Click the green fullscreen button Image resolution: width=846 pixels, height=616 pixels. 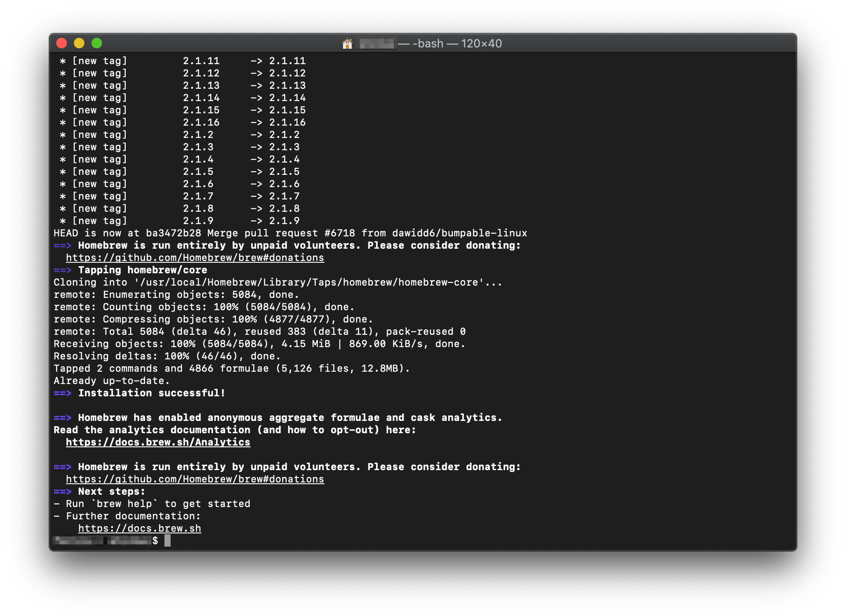[x=97, y=43]
